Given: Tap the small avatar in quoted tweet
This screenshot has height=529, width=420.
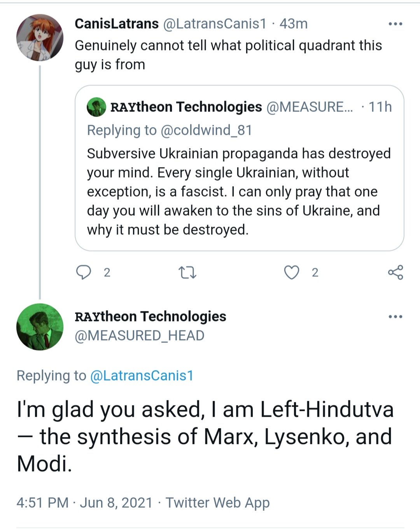Looking at the screenshot, I should [96, 107].
